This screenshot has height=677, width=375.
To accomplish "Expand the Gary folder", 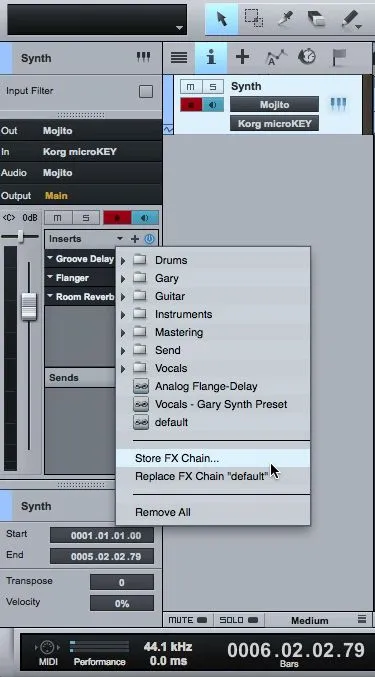I will point(123,278).
